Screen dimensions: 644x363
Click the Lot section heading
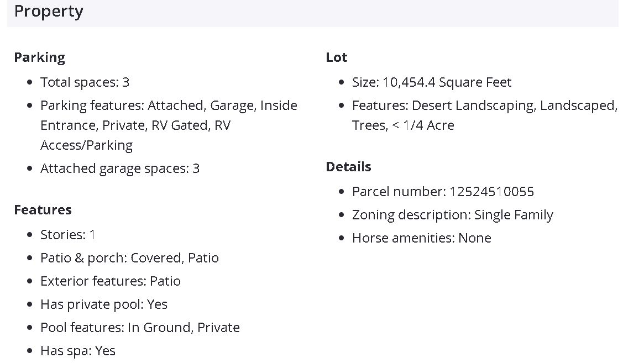pos(336,57)
